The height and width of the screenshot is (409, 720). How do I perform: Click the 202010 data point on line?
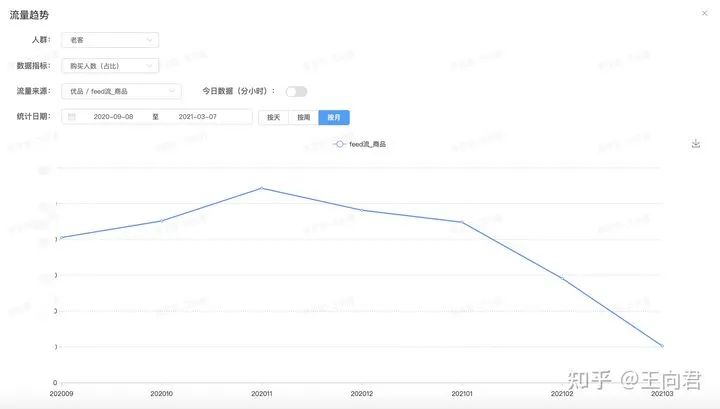tap(161, 221)
